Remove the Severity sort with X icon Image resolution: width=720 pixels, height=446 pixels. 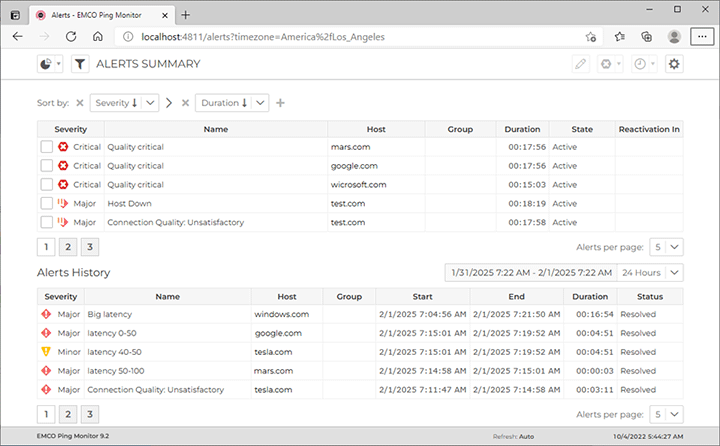point(80,103)
